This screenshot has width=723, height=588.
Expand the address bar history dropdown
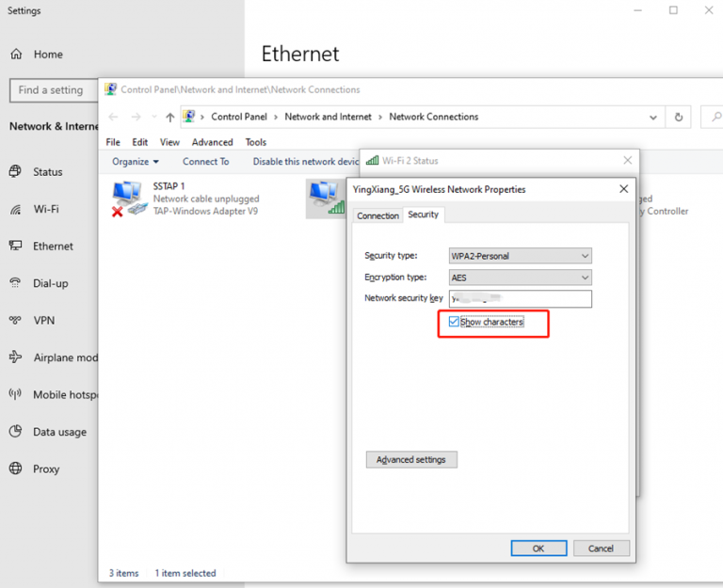[x=653, y=117]
